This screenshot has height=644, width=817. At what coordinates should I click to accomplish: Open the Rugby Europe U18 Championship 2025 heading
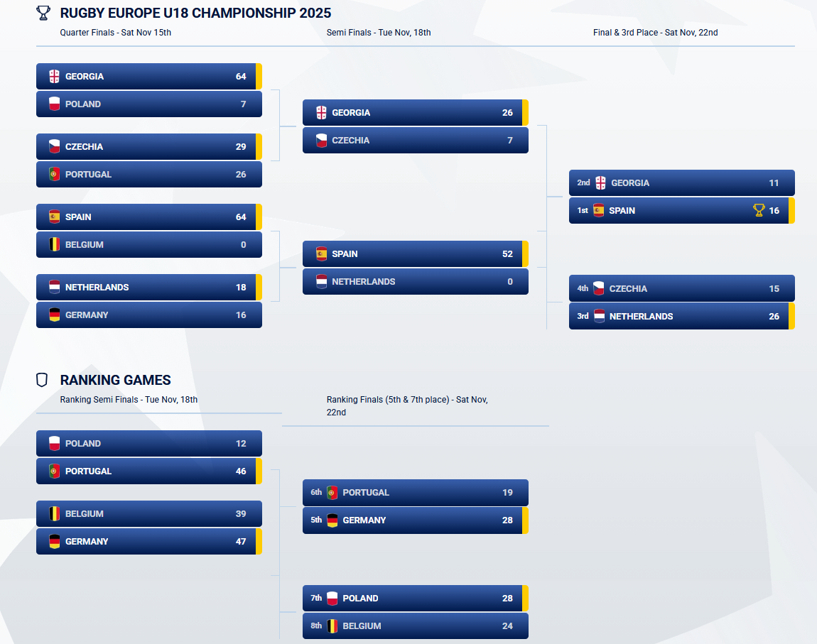(x=195, y=13)
